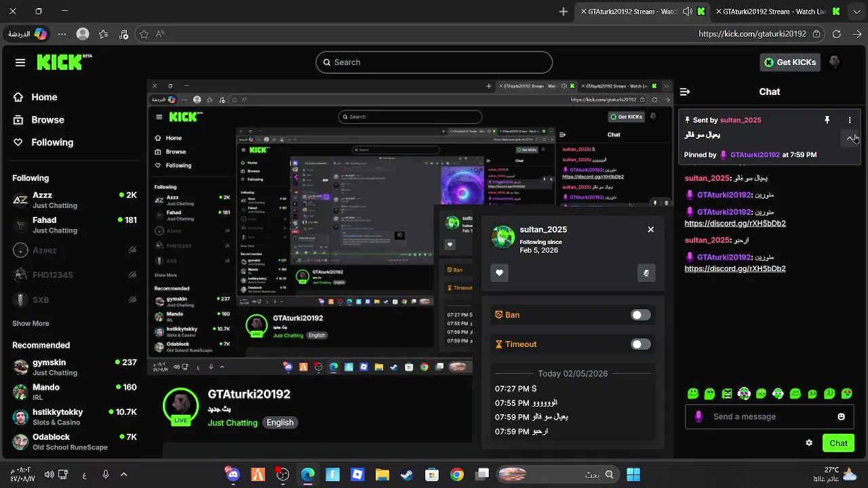The image size is (868, 488).
Task: Close the sultan_2025 user card
Action: tap(651, 229)
